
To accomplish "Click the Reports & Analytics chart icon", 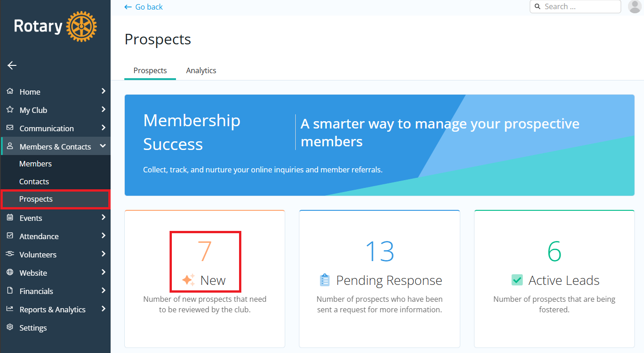I will tap(10, 309).
